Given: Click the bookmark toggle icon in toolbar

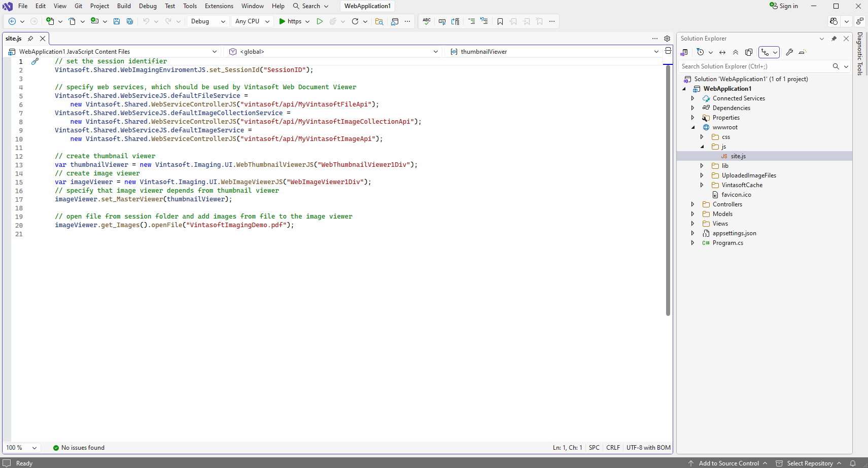Looking at the screenshot, I should click(x=500, y=21).
